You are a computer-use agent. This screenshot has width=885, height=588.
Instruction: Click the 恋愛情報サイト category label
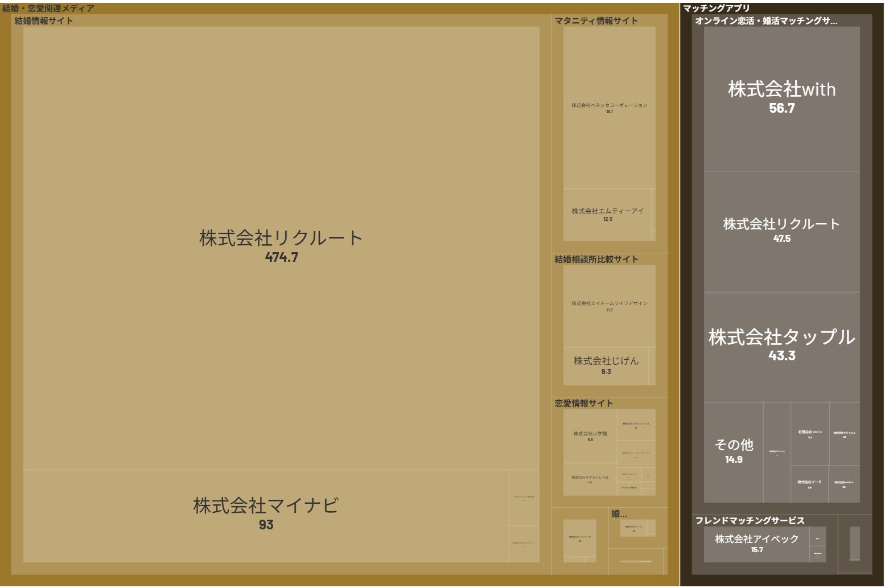[x=584, y=403]
